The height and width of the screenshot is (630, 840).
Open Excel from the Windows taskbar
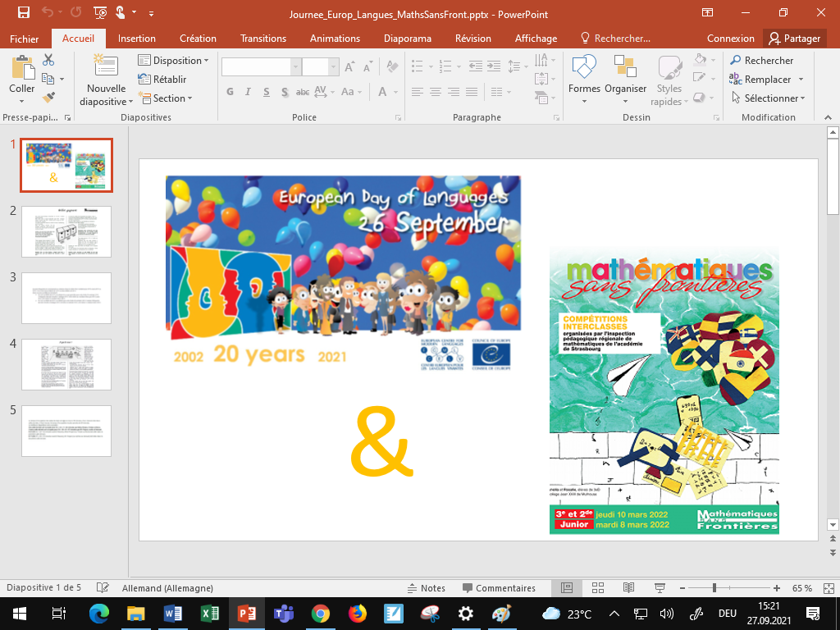click(208, 613)
